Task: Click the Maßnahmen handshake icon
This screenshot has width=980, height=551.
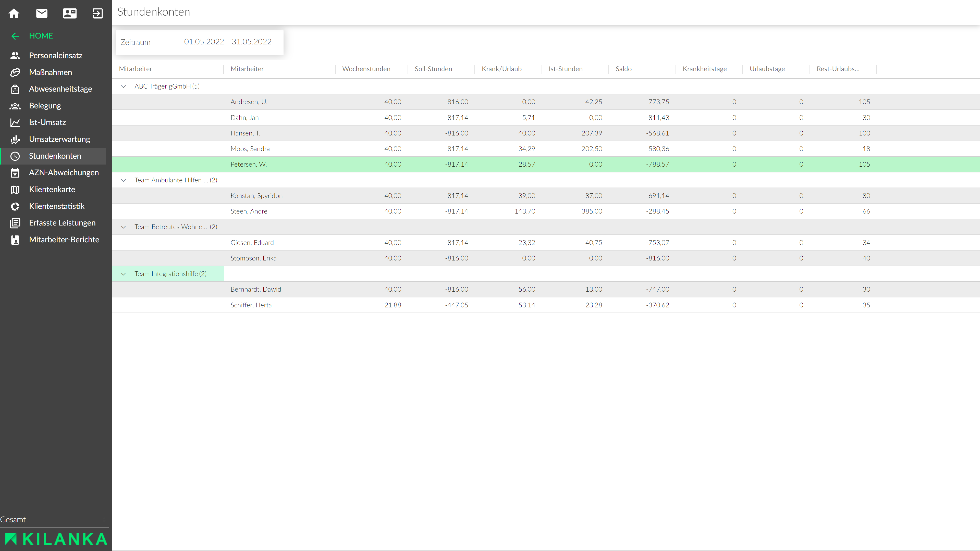Action: point(15,72)
